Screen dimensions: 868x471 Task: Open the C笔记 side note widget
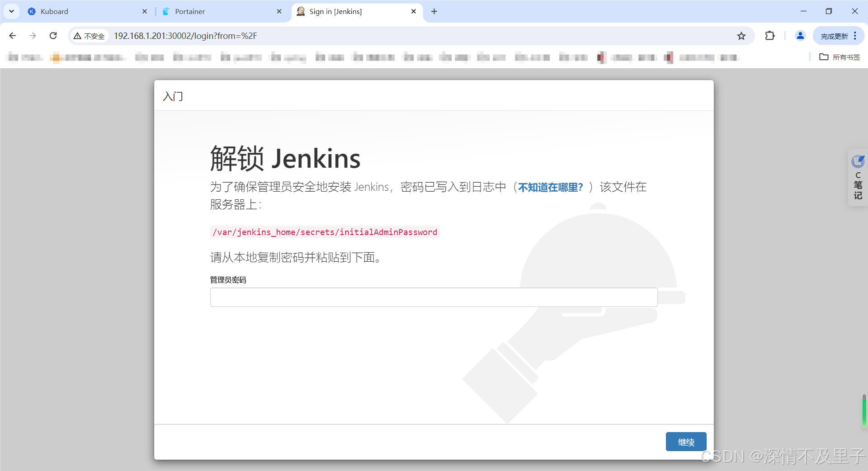click(x=858, y=178)
